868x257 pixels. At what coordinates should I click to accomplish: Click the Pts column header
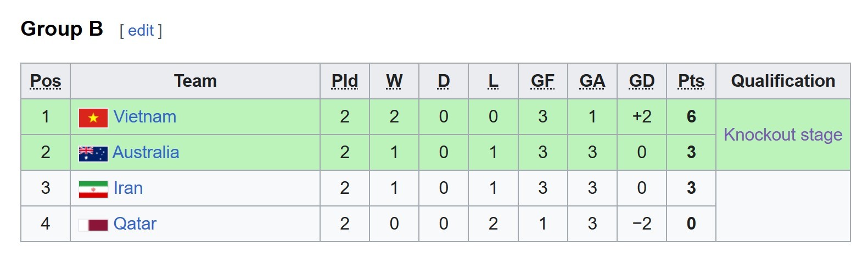coord(691,81)
